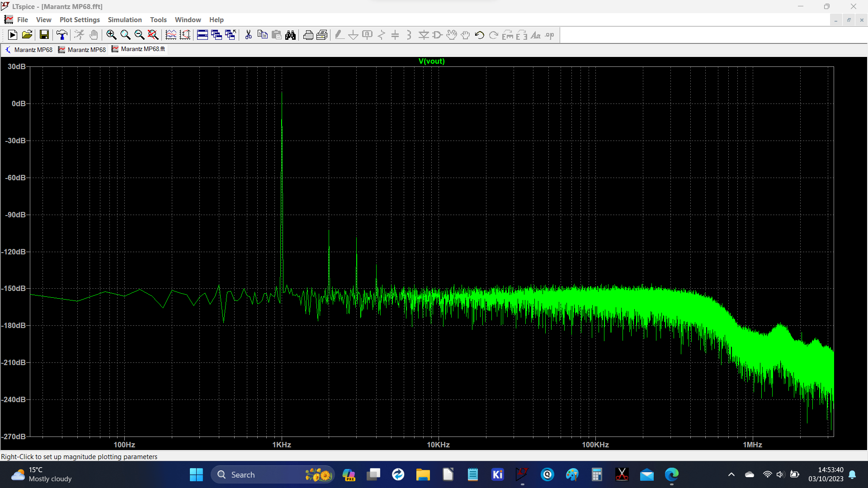Viewport: 868px width, 488px height.
Task: Click the 1KHz frequency axis label
Action: coord(281,445)
